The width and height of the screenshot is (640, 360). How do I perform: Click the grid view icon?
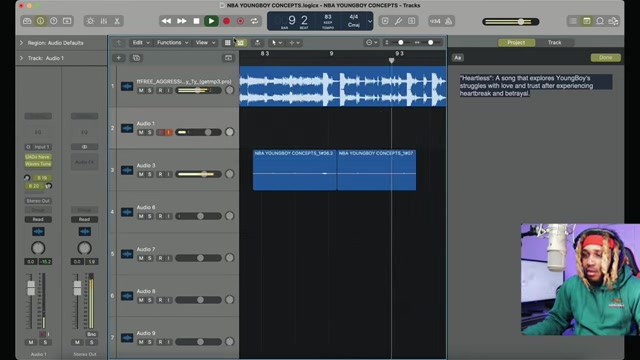click(x=227, y=42)
